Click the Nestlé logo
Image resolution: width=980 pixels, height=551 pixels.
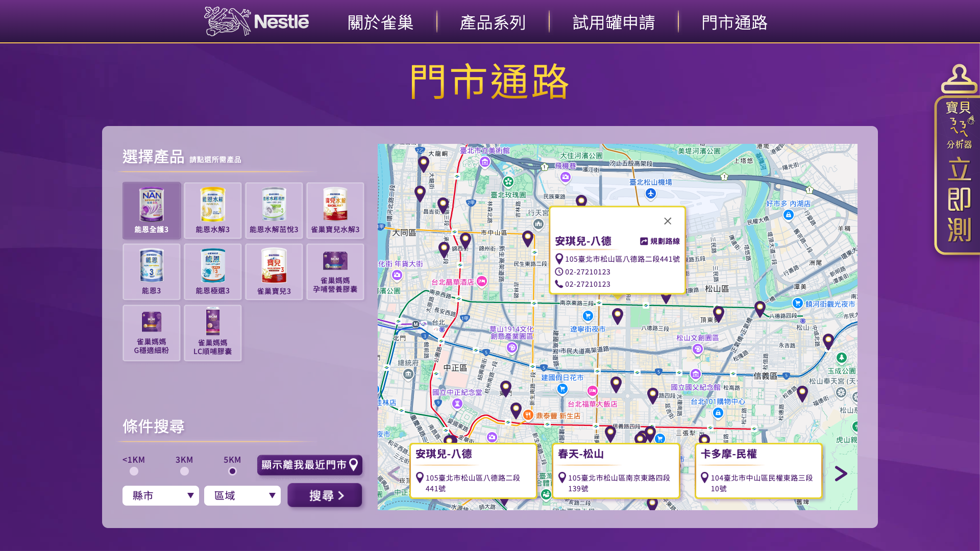(x=256, y=21)
